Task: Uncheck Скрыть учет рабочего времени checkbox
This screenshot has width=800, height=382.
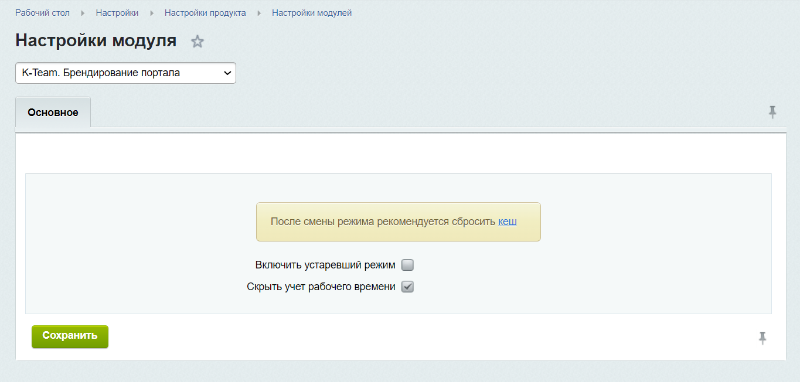Action: click(x=407, y=287)
